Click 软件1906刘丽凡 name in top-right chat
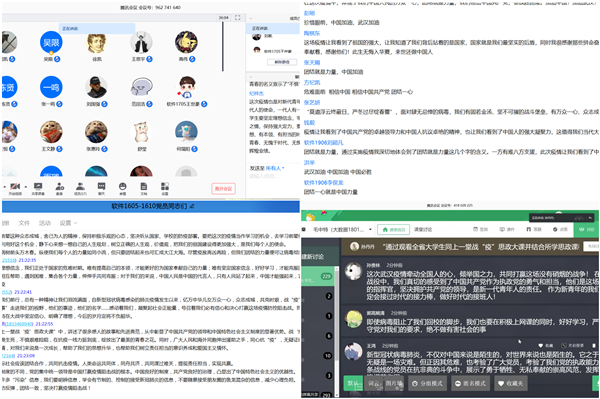The image size is (600, 399). tap(323, 143)
